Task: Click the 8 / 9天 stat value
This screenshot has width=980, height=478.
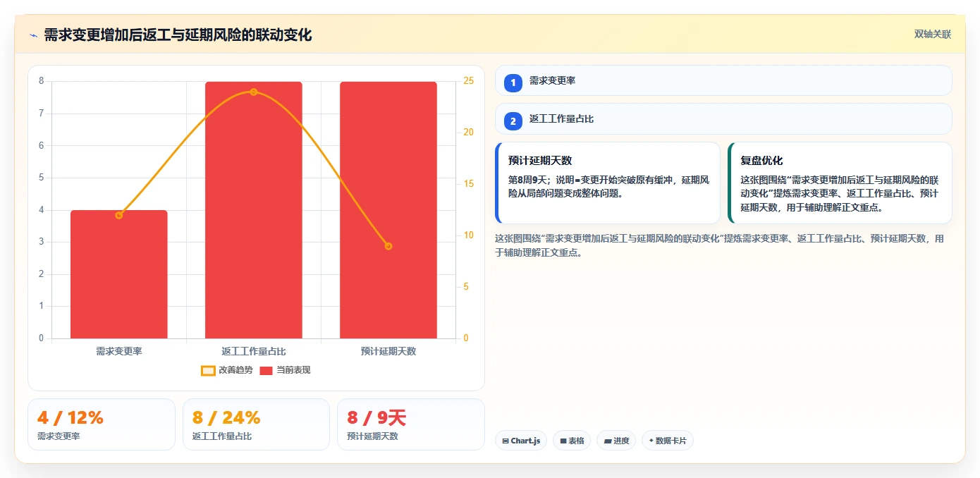Action: click(x=376, y=417)
